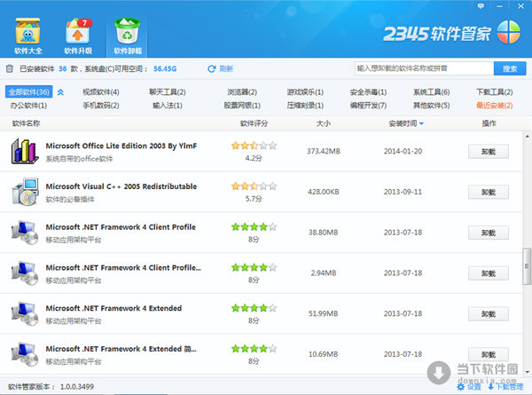
Task: Click the Microsoft Office Lite Edition chart icon
Action: [24, 152]
